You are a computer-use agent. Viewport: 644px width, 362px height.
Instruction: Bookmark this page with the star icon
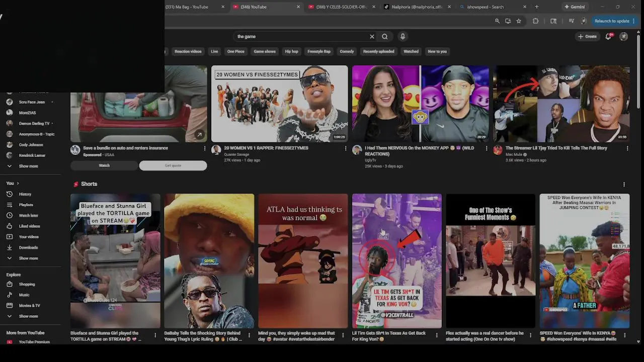point(519,21)
